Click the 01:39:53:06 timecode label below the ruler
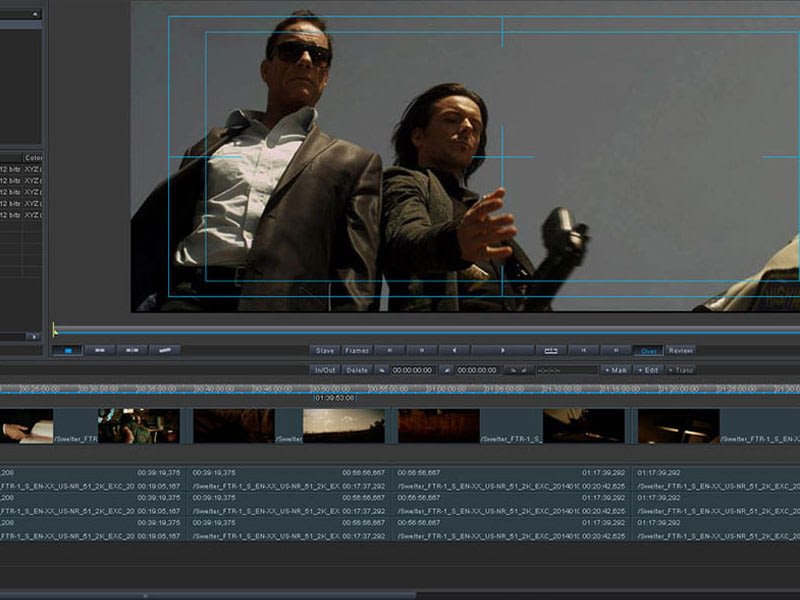This screenshot has height=600, width=800. pyautogui.click(x=334, y=398)
